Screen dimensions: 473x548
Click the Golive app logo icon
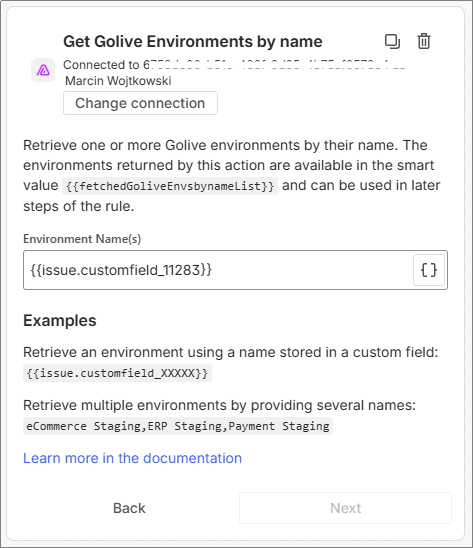click(43, 70)
